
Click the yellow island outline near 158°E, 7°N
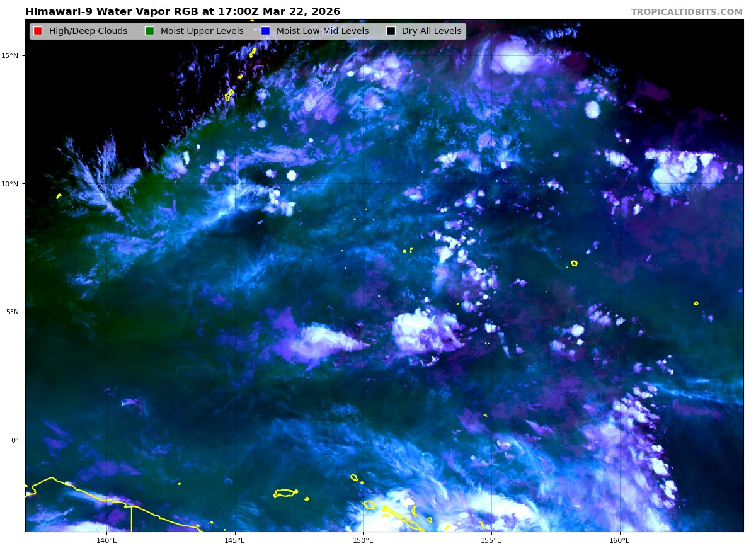tap(574, 263)
